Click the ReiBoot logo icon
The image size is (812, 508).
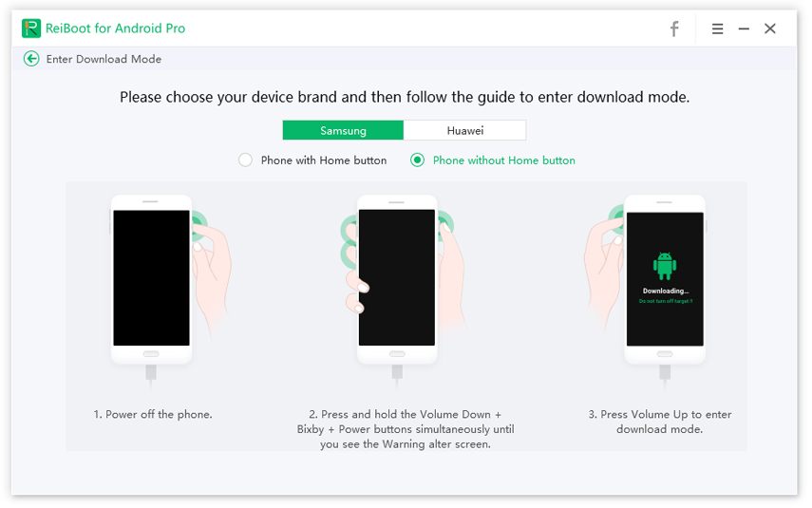point(31,28)
